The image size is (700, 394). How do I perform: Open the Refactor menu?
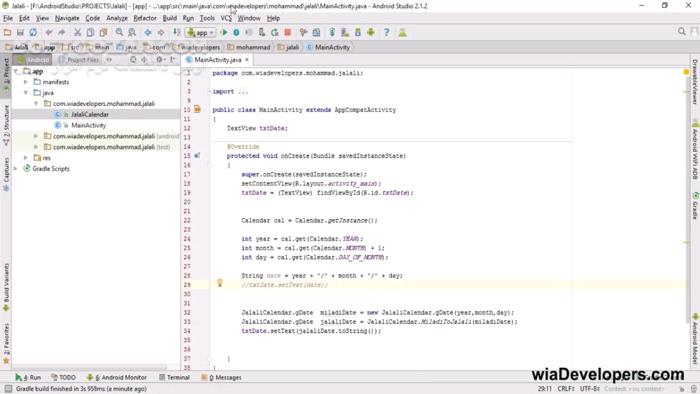pyautogui.click(x=145, y=18)
